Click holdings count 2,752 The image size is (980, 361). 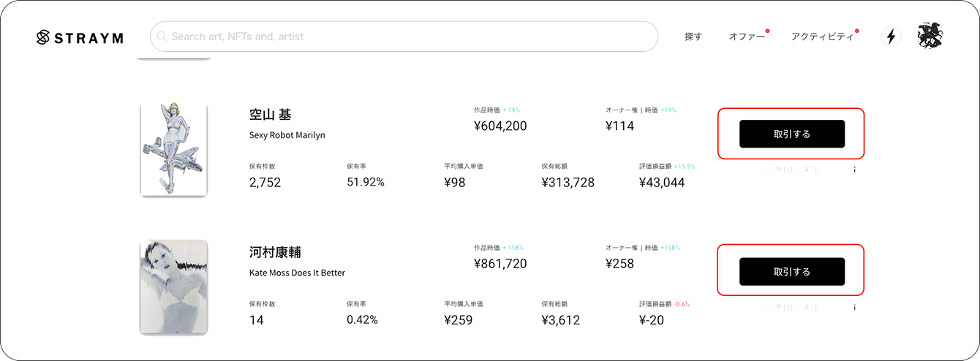click(265, 182)
